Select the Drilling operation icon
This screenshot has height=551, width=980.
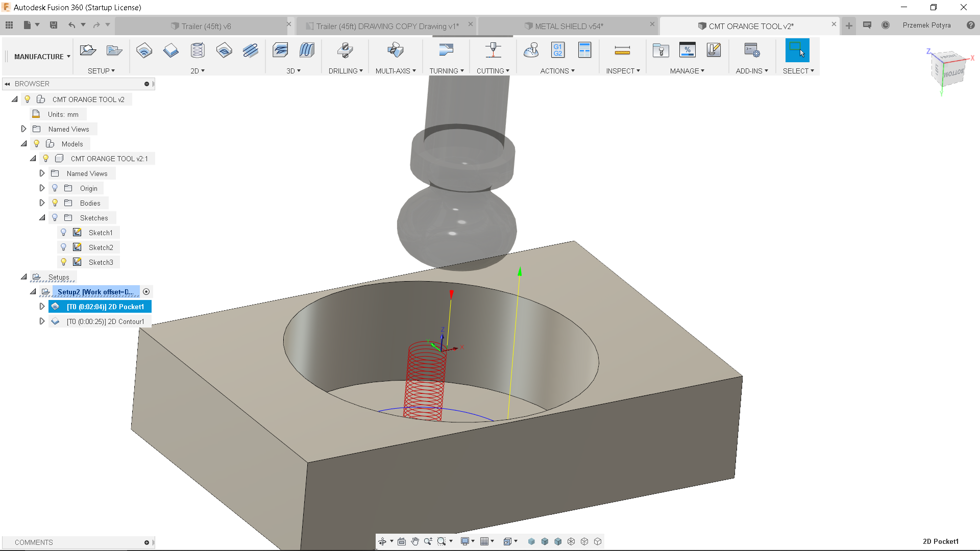tap(345, 50)
